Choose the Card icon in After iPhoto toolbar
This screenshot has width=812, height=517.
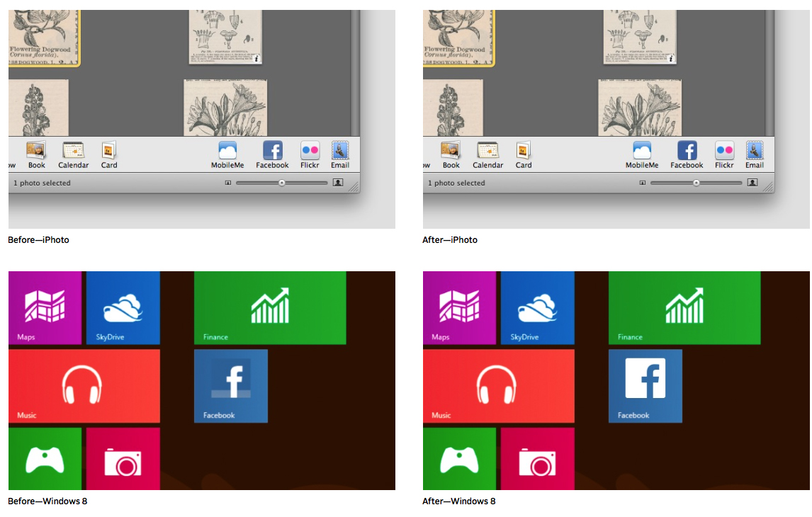tap(523, 151)
